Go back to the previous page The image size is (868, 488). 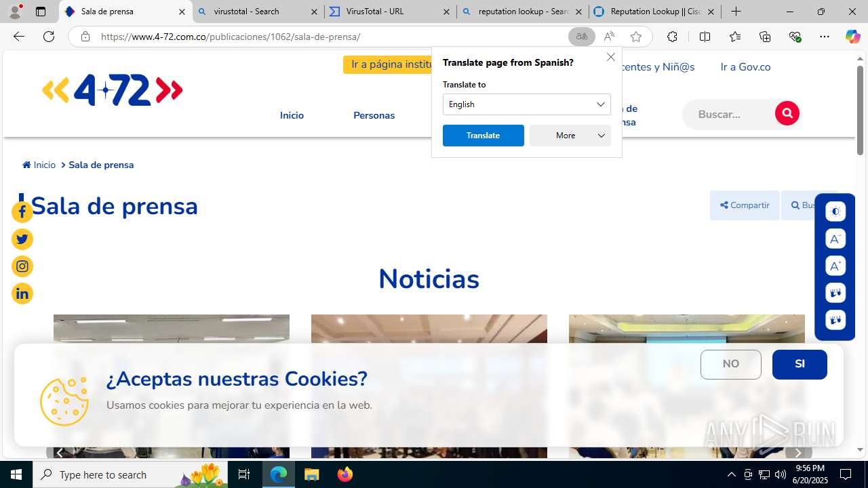pyautogui.click(x=19, y=37)
